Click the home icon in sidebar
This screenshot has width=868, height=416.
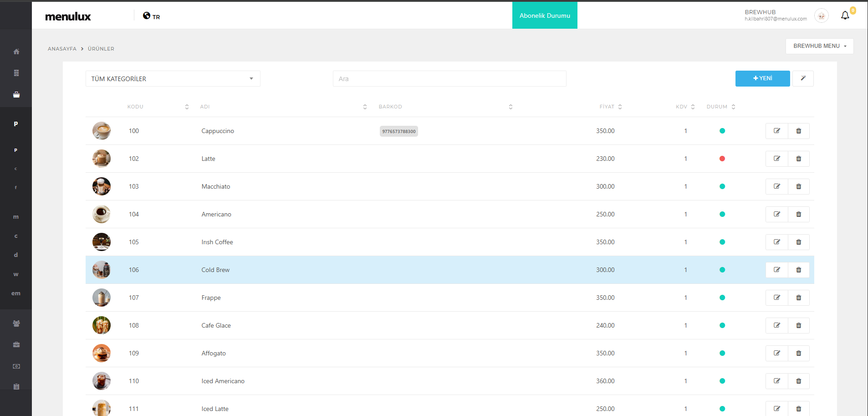pos(16,51)
